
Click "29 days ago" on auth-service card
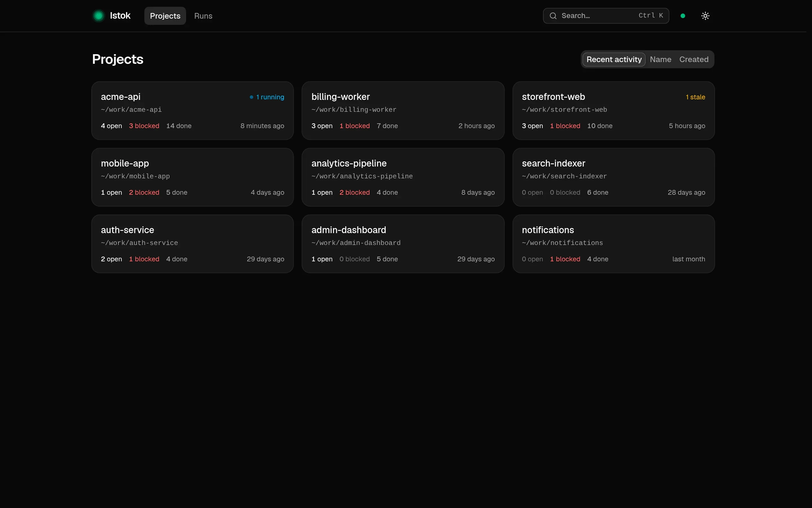click(265, 259)
